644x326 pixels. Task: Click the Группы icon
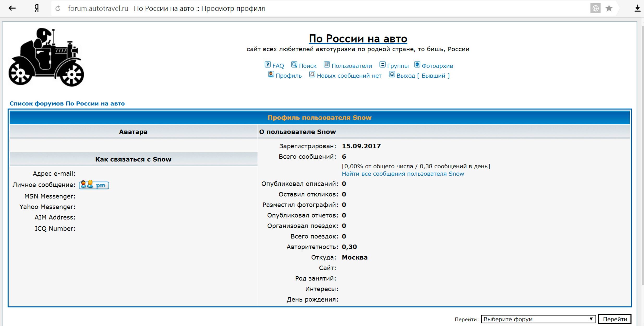point(382,65)
